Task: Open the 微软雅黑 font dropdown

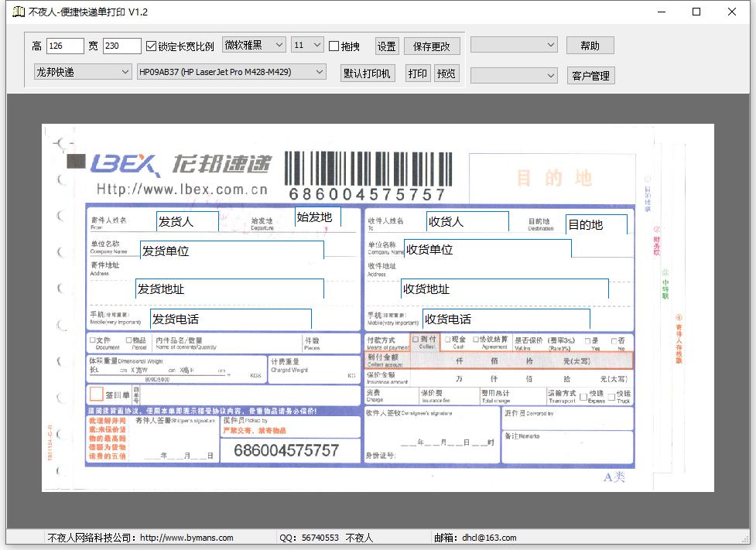Action: [x=254, y=46]
